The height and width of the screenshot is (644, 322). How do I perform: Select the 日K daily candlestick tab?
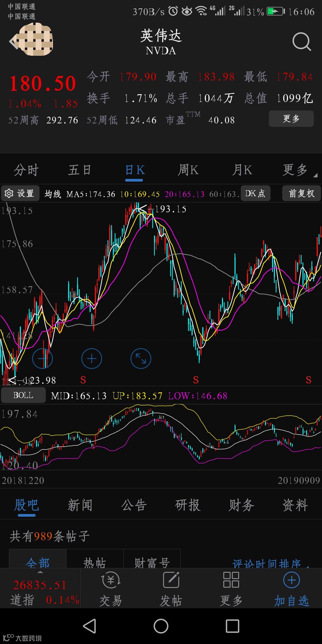pos(134,170)
